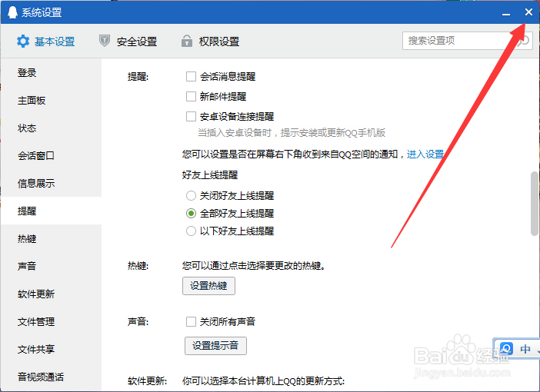540x392 pixels.
Task: Select 音视频通话 in the sidebar
Action: click(x=51, y=377)
